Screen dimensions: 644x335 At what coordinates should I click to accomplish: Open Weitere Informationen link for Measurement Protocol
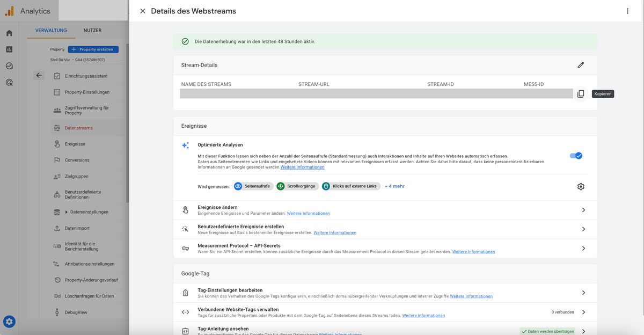tap(473, 251)
